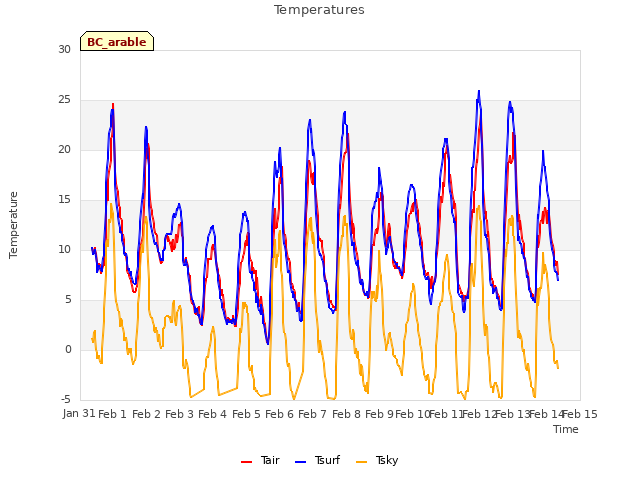Click the Feb 6 x-axis tick label
640x480 pixels.
click(280, 414)
